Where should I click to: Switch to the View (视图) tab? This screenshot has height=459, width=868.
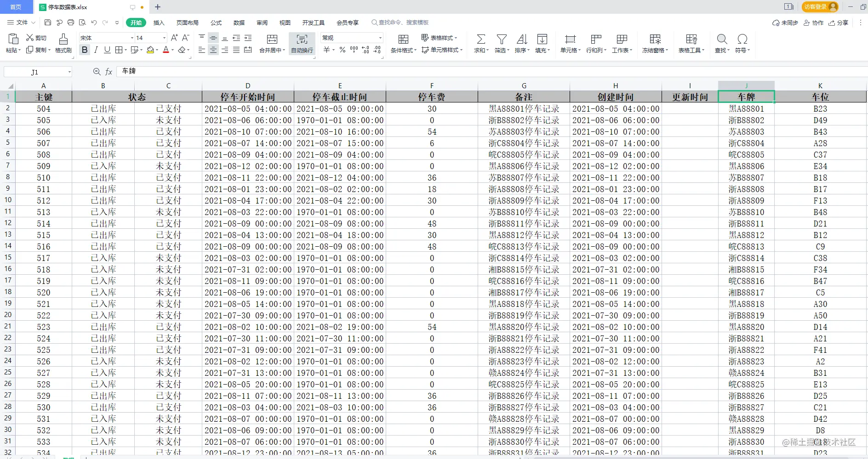(x=285, y=23)
